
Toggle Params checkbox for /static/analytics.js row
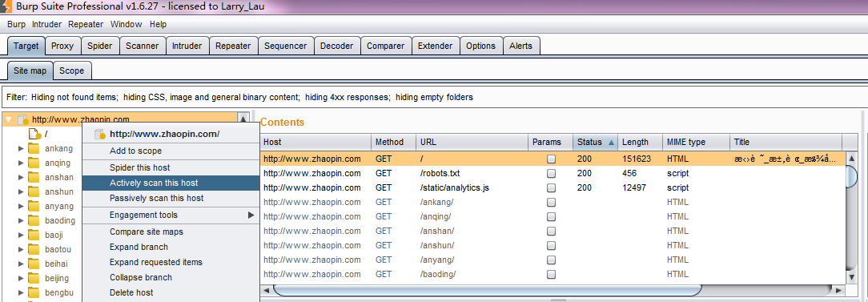tap(551, 188)
